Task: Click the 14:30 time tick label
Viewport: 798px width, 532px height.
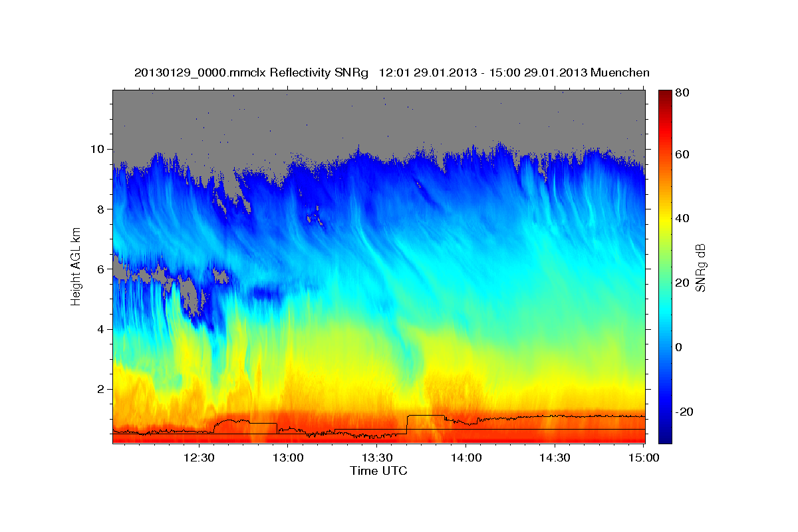Action: pyautogui.click(x=555, y=458)
